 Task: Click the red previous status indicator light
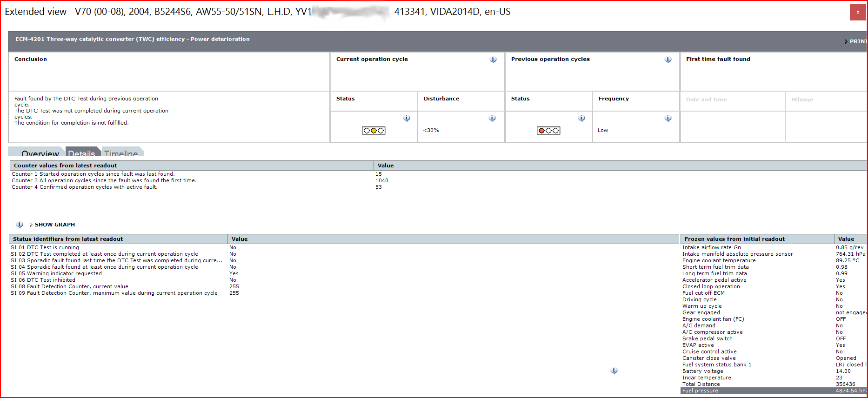pos(541,131)
